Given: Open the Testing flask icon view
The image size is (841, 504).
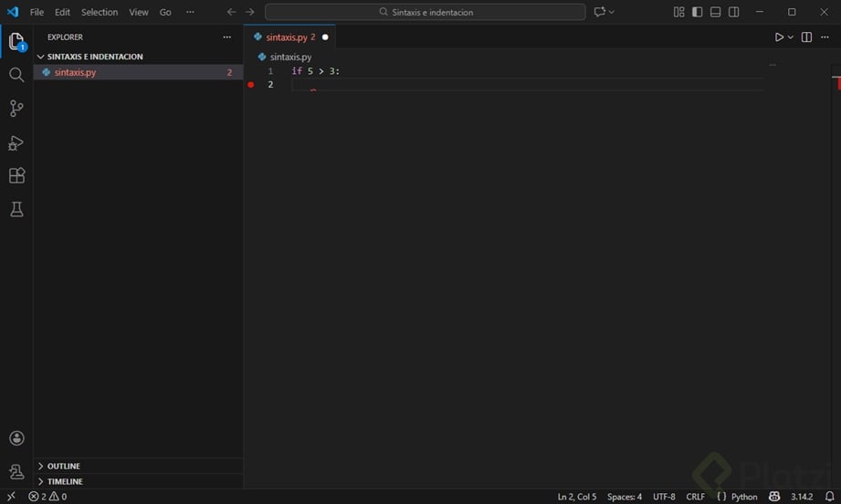Looking at the screenshot, I should click(16, 210).
